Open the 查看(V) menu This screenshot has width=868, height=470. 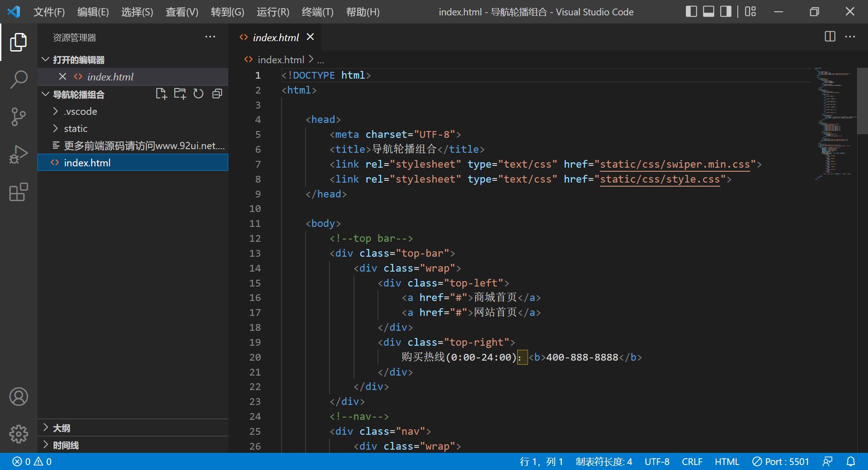click(182, 12)
